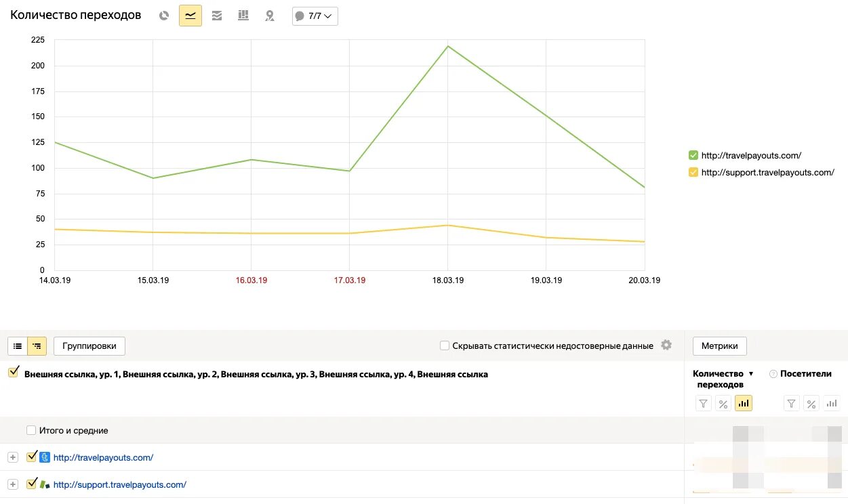Open the Группировки settings
This screenshot has height=504, width=848.
89,345
